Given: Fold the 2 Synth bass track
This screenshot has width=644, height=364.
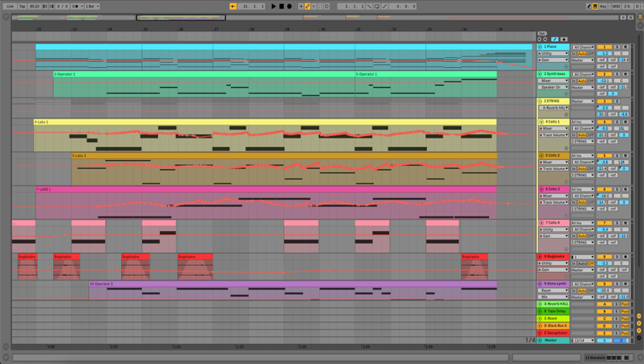Looking at the screenshot, I should pyautogui.click(x=540, y=74).
